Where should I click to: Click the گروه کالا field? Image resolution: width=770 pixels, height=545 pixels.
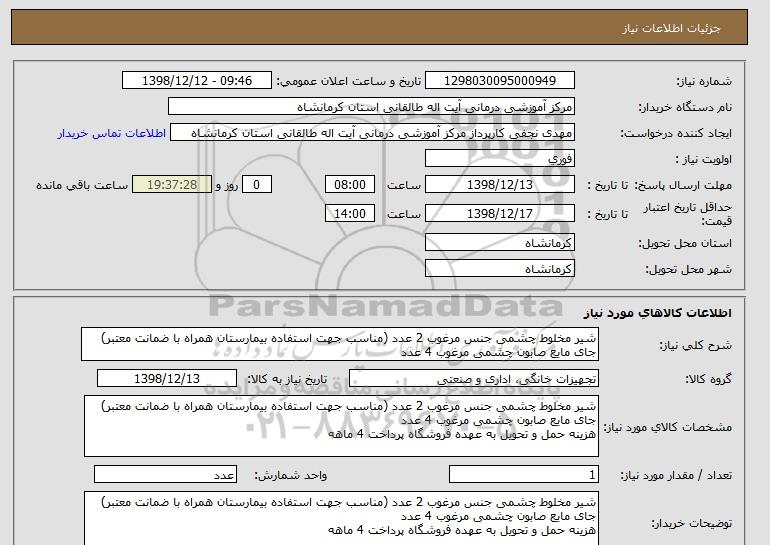473,379
